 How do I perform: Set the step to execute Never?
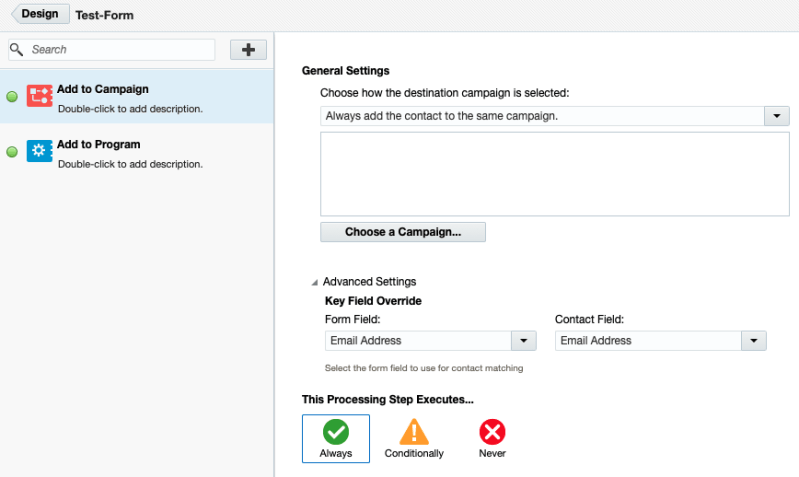coord(492,439)
